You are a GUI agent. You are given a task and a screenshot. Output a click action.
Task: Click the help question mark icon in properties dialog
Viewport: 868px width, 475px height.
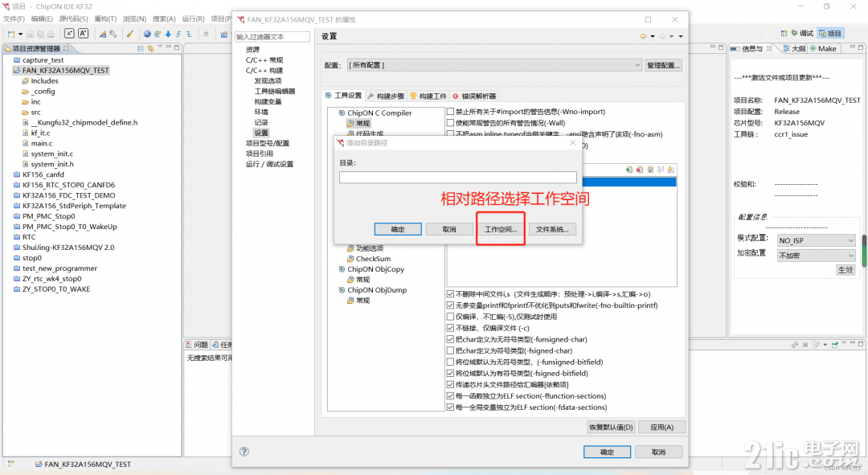(x=244, y=451)
